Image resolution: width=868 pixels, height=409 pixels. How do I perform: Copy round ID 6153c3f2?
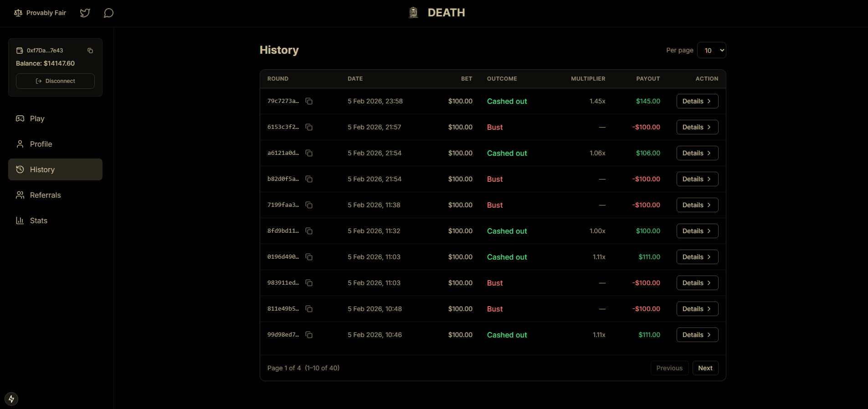coord(309,127)
